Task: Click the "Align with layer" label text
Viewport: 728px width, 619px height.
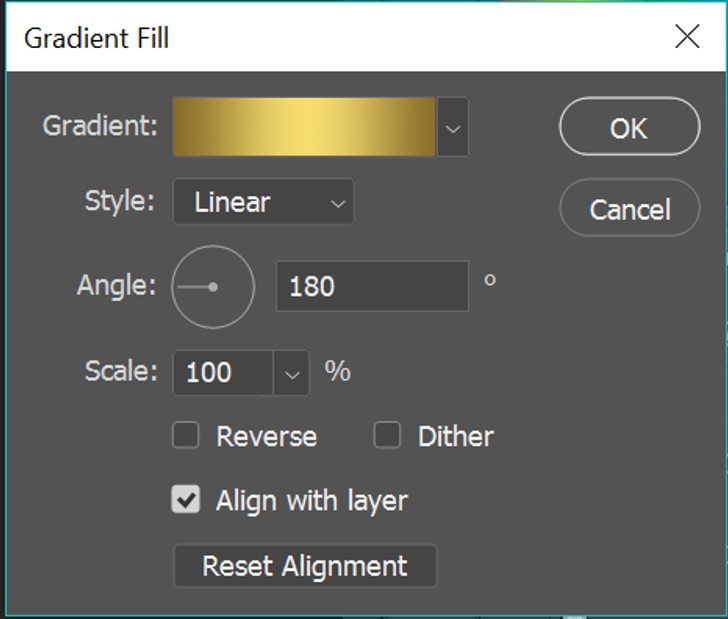Action: pos(311,501)
